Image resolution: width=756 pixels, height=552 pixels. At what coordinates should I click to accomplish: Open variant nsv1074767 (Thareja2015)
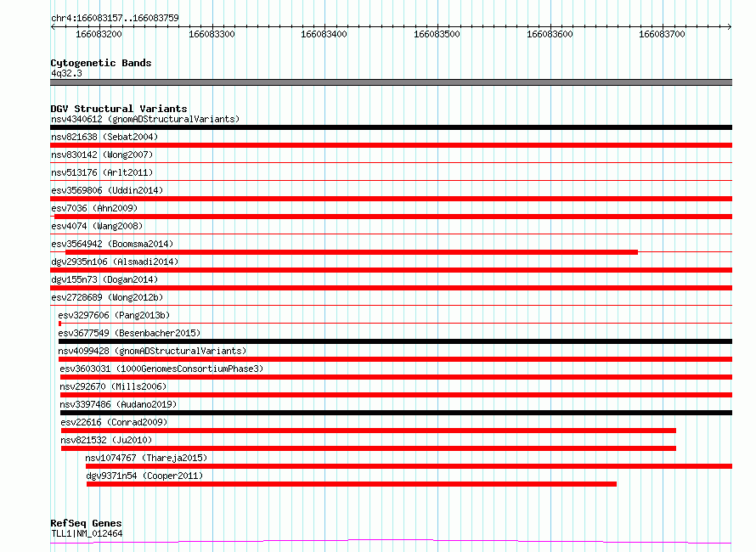[x=146, y=458]
